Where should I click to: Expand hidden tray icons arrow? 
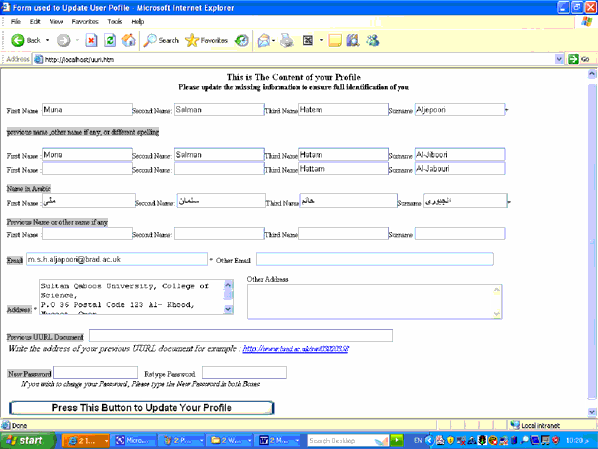429,441
